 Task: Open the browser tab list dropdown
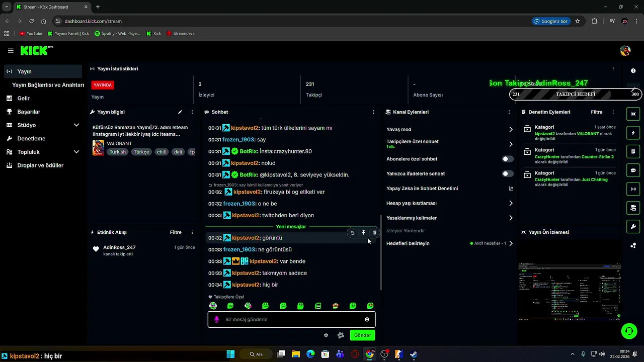pyautogui.click(x=7, y=7)
